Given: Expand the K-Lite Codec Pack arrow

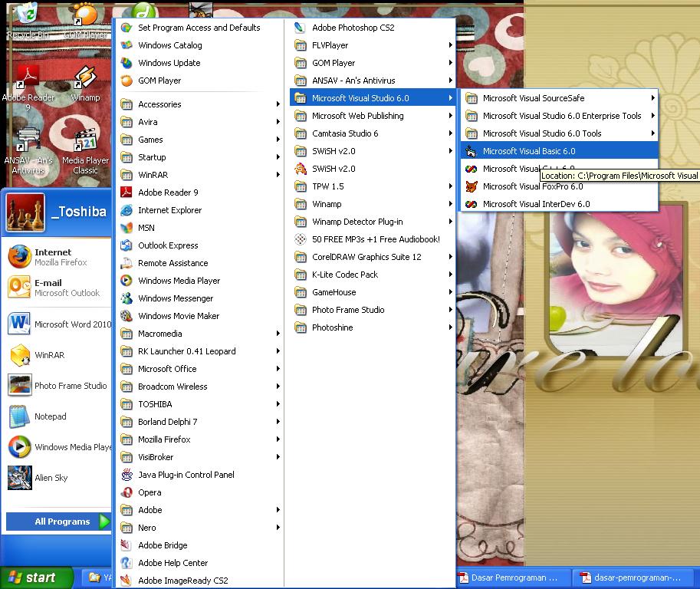Looking at the screenshot, I should point(451,275).
